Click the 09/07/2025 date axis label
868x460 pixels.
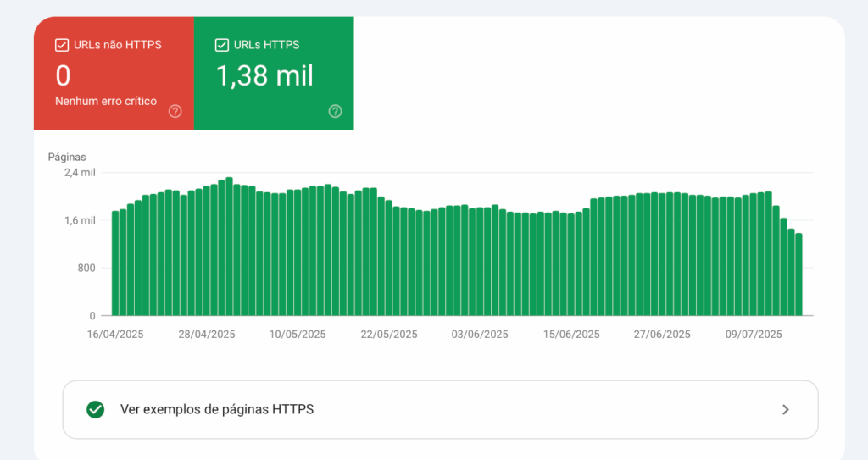754,335
